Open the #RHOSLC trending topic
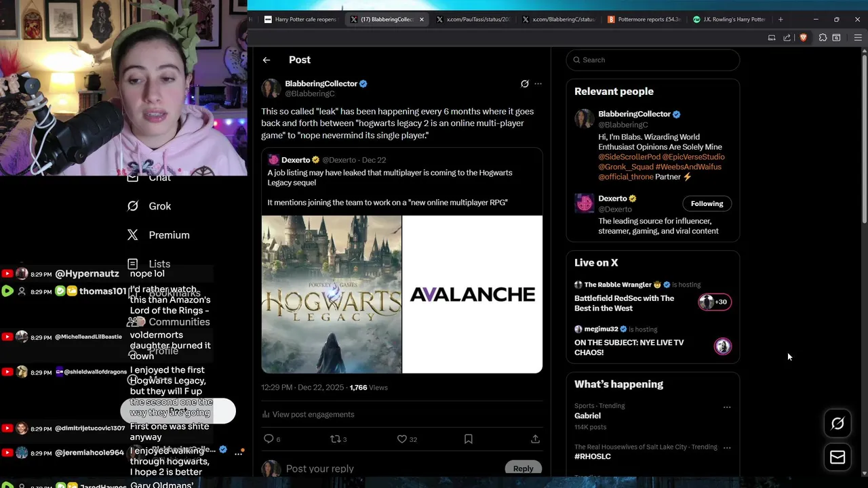 [593, 456]
